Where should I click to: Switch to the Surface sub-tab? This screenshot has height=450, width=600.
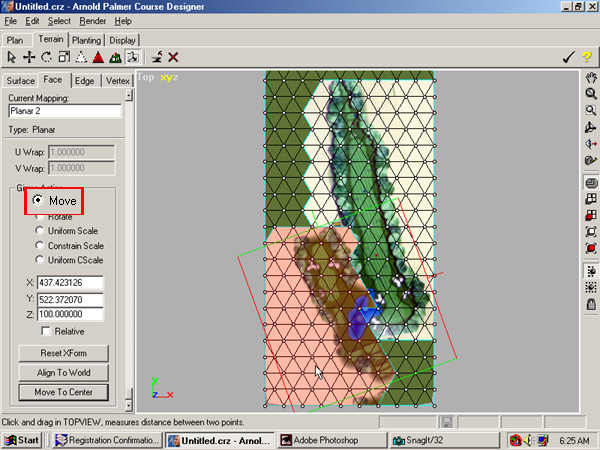[x=20, y=81]
